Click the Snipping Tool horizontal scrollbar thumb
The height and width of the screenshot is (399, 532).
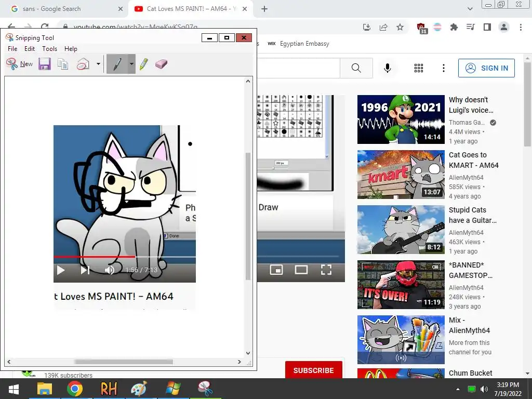pyautogui.click(x=124, y=362)
